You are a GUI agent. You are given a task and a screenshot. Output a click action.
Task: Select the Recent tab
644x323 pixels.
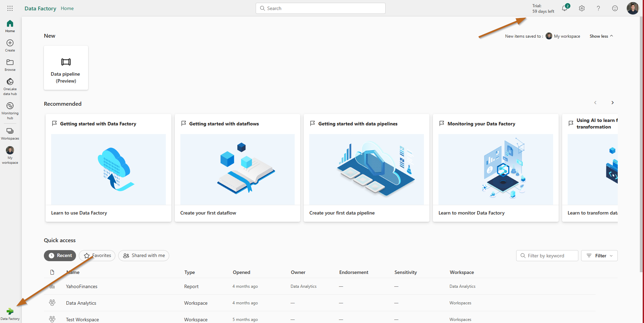click(x=60, y=256)
